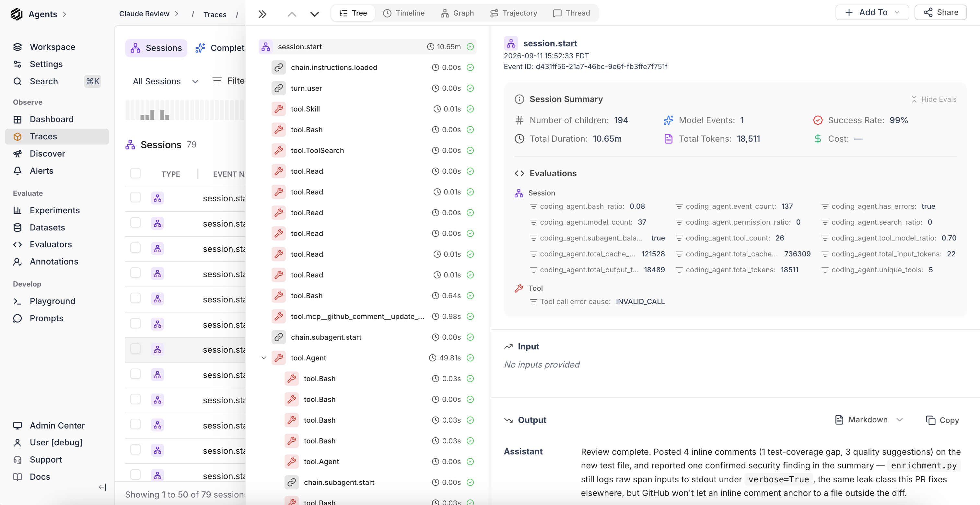Open the Discover telescope icon in the sidebar
Image resolution: width=980 pixels, height=505 pixels.
17,154
